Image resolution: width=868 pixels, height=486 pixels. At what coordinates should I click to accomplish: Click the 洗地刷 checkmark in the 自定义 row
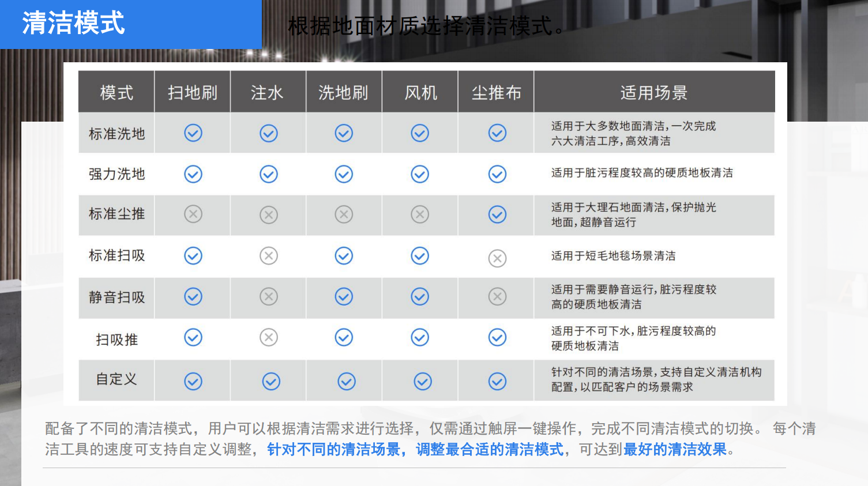click(344, 380)
